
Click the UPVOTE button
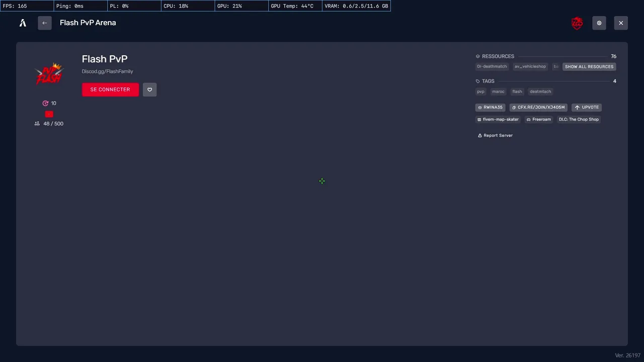click(587, 107)
